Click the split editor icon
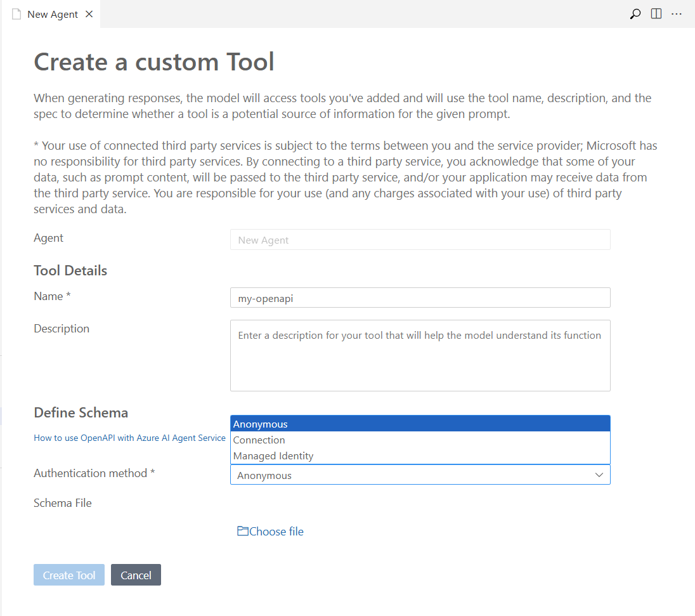695x616 pixels. click(656, 13)
